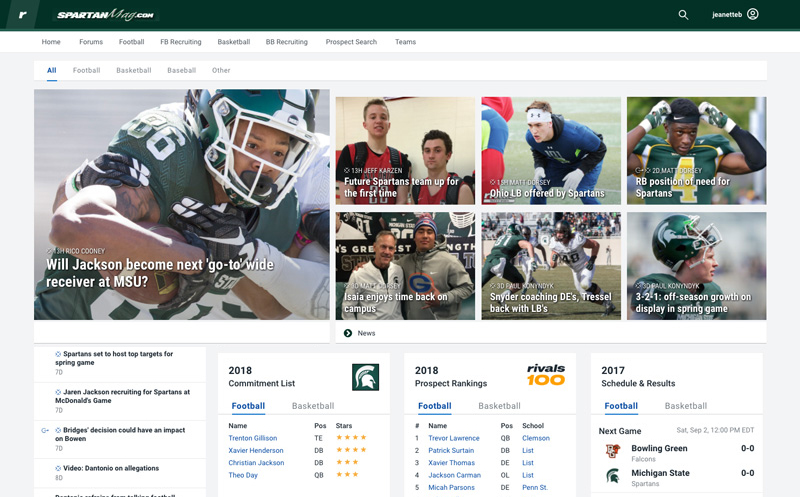Click the Penn St. school link

(535, 487)
